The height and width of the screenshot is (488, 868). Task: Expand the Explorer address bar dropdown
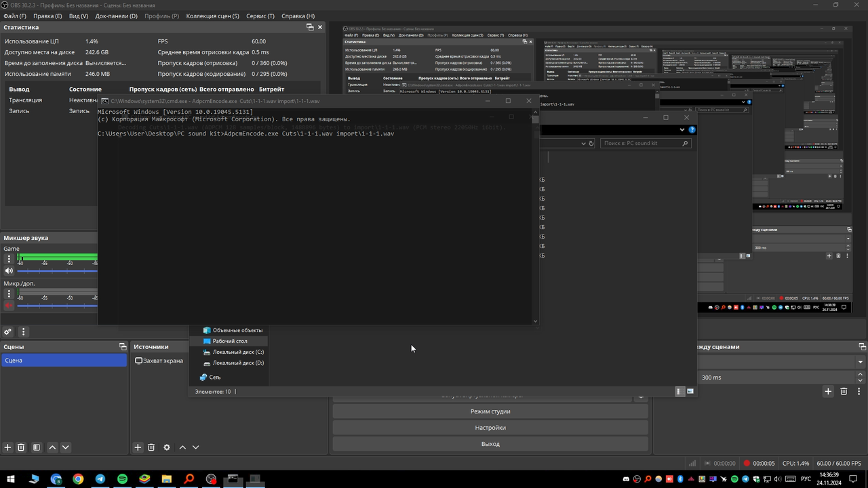(583, 143)
